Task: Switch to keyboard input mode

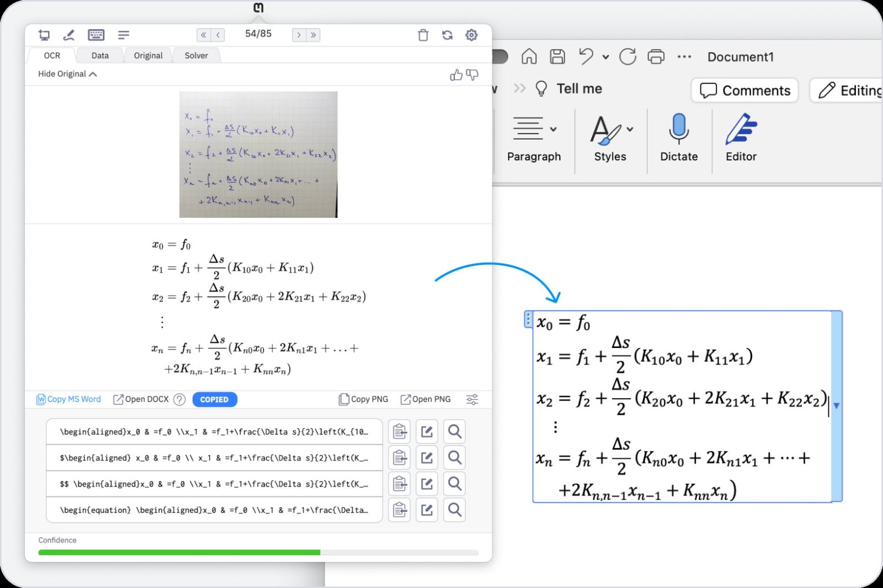Action: [x=95, y=35]
